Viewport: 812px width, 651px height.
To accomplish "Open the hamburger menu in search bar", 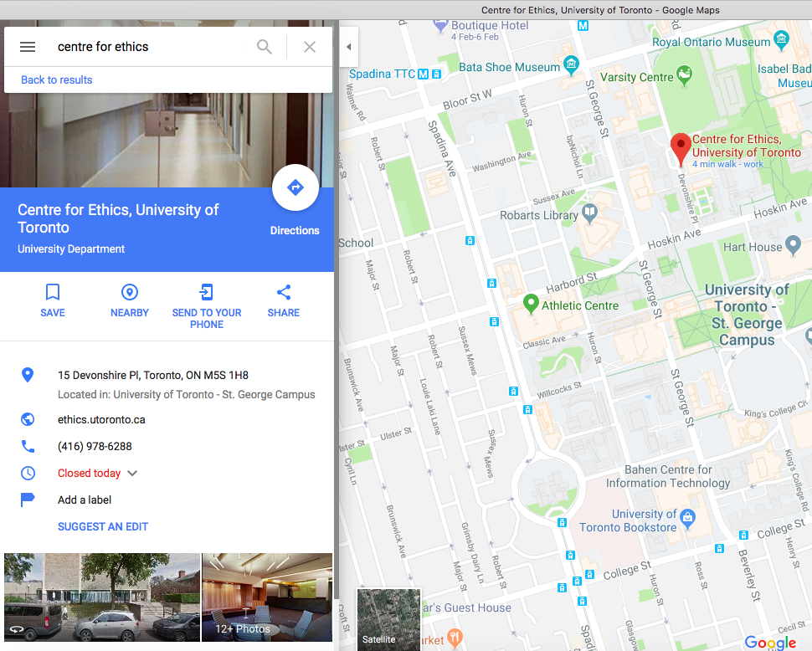I will [28, 47].
